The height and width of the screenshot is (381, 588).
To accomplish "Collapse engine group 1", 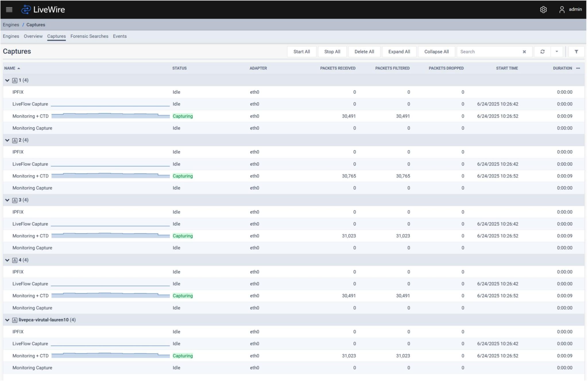I will (x=7, y=80).
